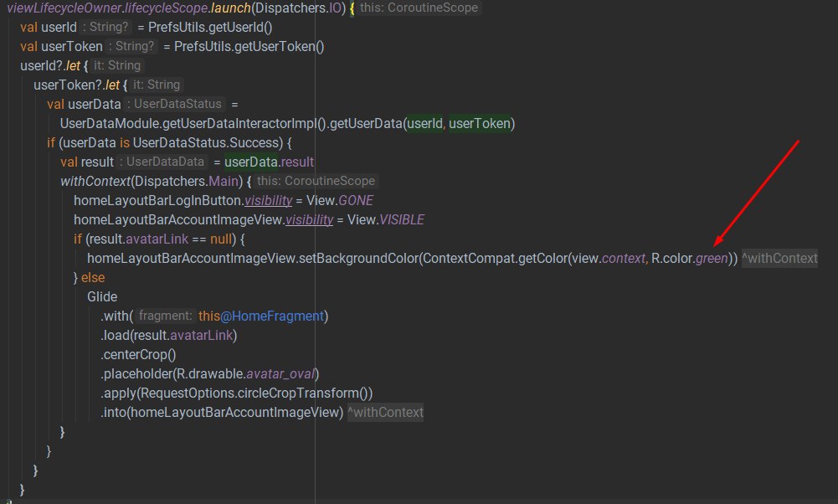
Task: Click userData.result expression
Action: [x=269, y=162]
